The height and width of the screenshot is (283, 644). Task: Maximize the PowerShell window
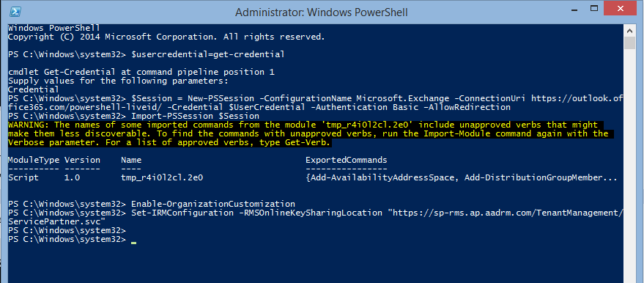(594, 8)
